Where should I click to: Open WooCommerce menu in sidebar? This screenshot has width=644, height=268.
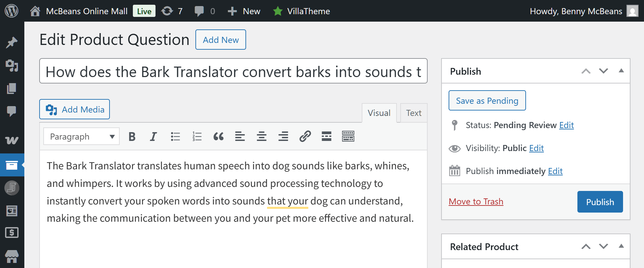click(x=12, y=140)
